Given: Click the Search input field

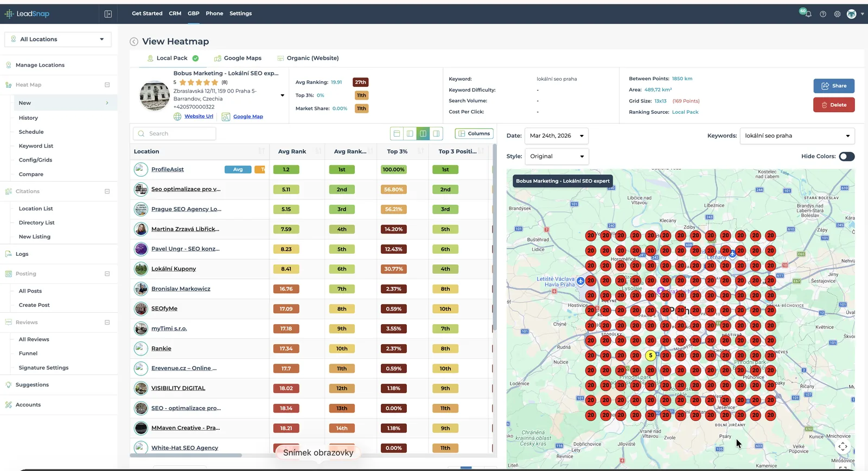Looking at the screenshot, I should 174,133.
